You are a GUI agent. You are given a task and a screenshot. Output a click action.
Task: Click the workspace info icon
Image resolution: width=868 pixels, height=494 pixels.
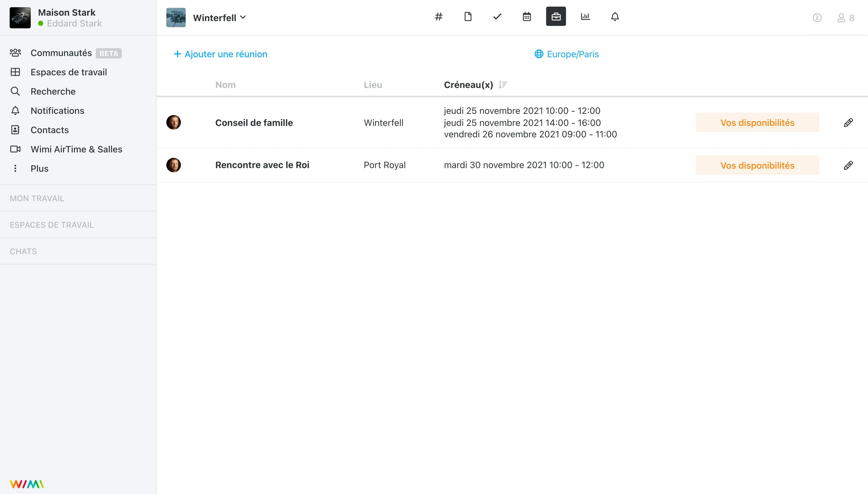point(817,18)
